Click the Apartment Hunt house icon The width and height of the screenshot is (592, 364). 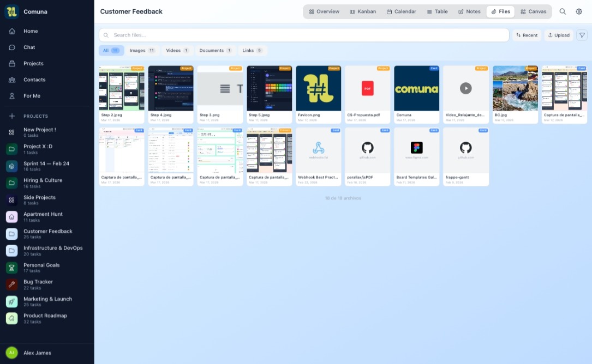[11, 217]
